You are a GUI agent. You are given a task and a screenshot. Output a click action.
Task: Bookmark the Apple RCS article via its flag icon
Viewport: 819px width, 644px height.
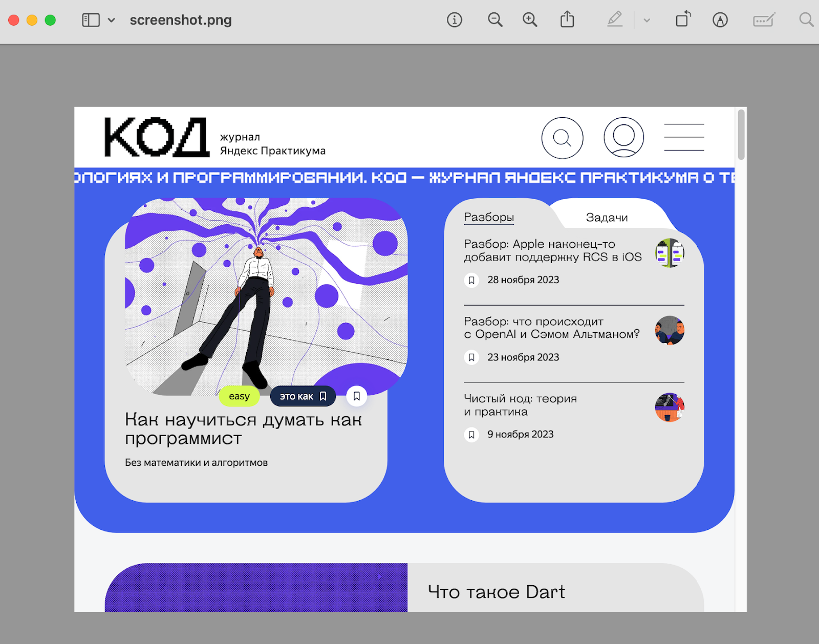[x=471, y=281]
